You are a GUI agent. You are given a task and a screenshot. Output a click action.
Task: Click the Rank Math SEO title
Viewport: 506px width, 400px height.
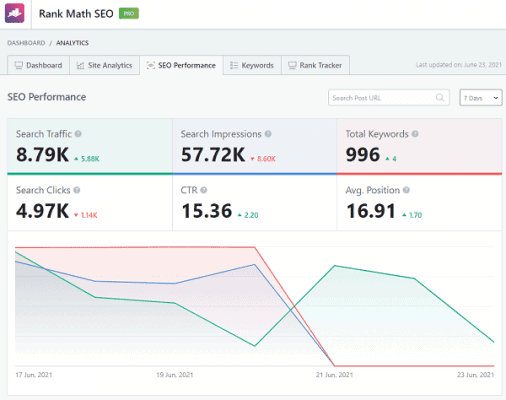[x=76, y=14]
